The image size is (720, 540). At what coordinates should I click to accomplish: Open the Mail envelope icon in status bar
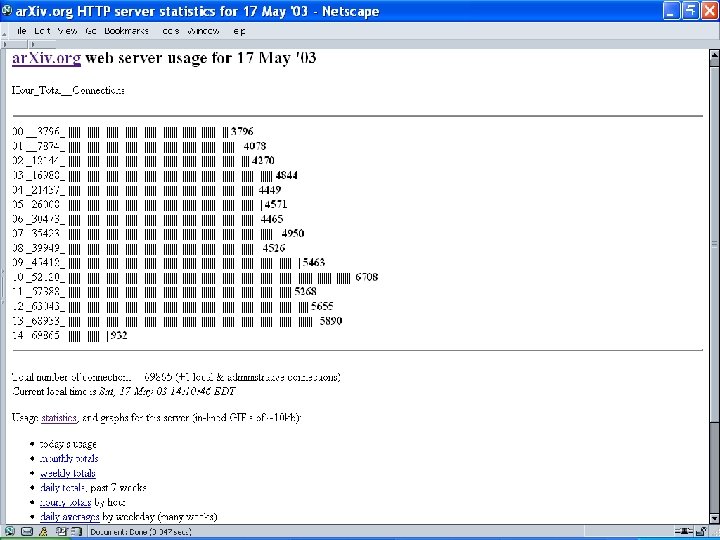[x=27, y=531]
